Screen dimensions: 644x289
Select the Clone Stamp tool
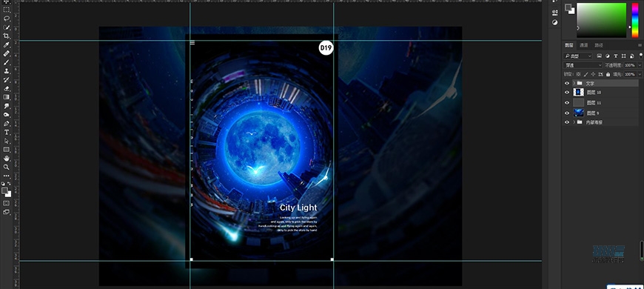(7, 70)
